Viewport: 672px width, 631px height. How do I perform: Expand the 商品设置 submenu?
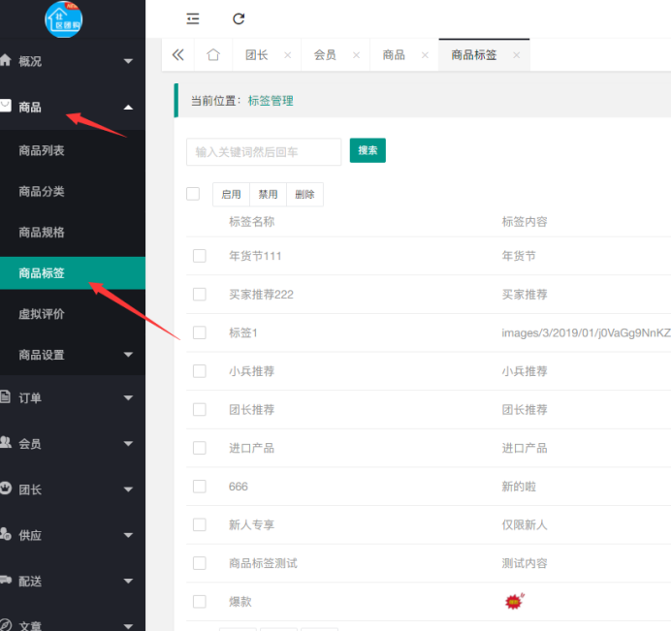73,355
